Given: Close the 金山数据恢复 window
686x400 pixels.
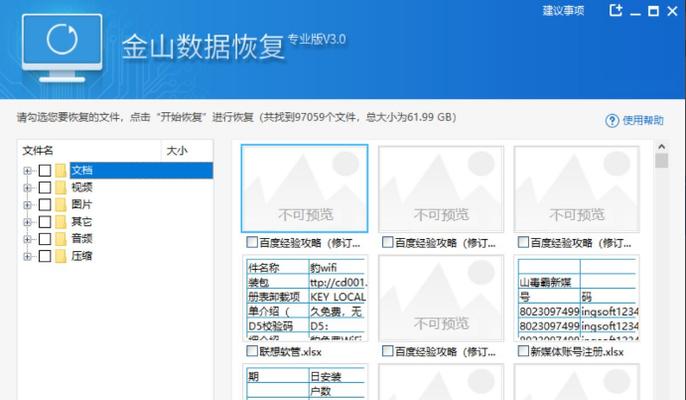Looking at the screenshot, I should [x=672, y=11].
